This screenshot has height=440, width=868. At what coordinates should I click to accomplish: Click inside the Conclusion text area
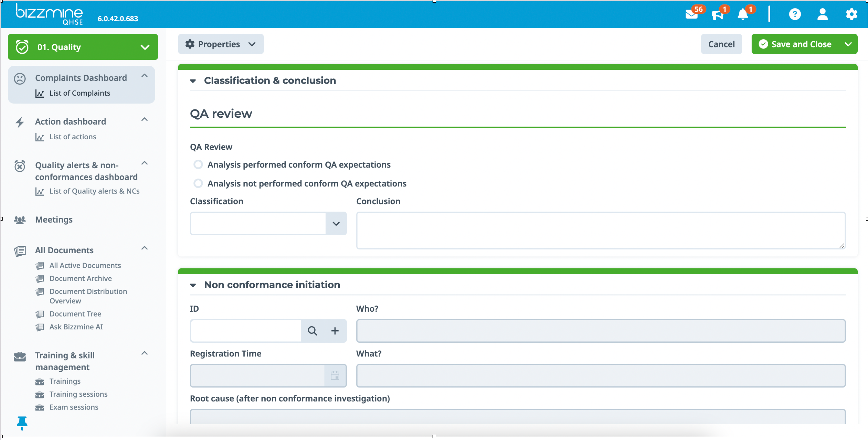pyautogui.click(x=600, y=231)
